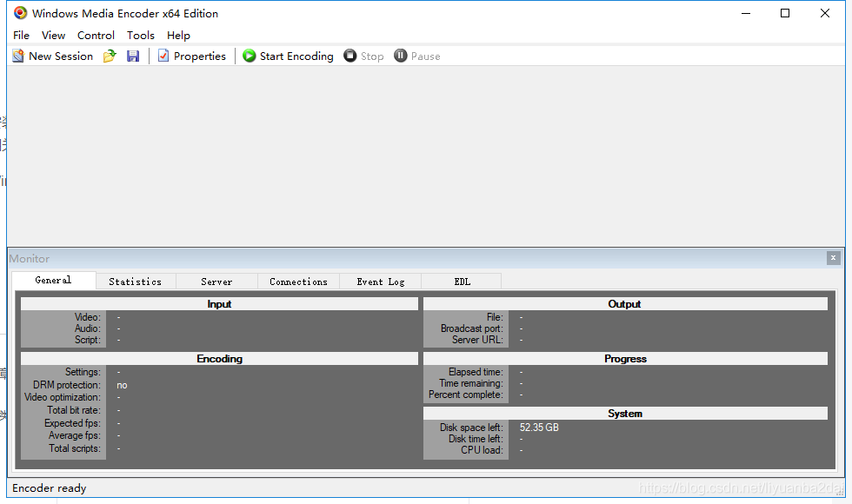
Task: Open an existing session with folder icon
Action: pos(110,56)
